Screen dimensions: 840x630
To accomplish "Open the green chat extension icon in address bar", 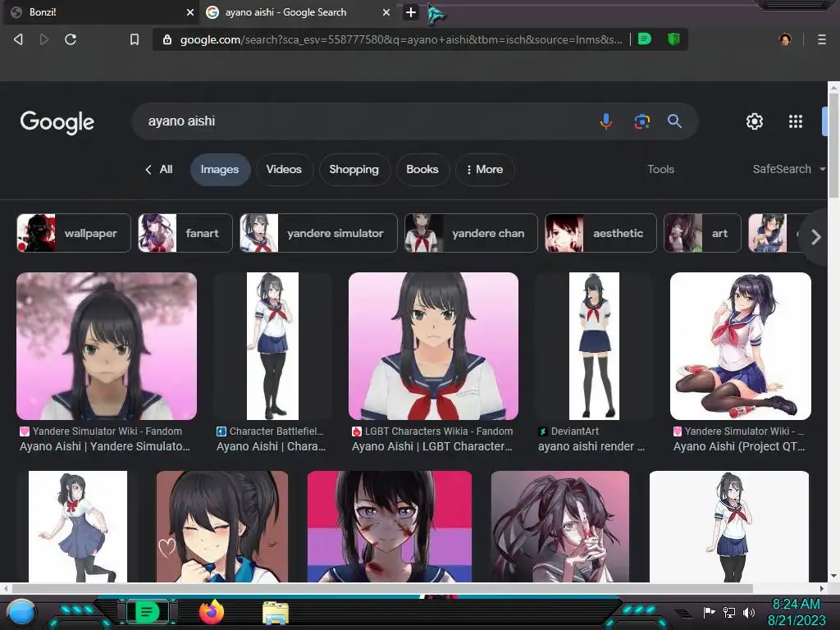I will click(x=645, y=39).
